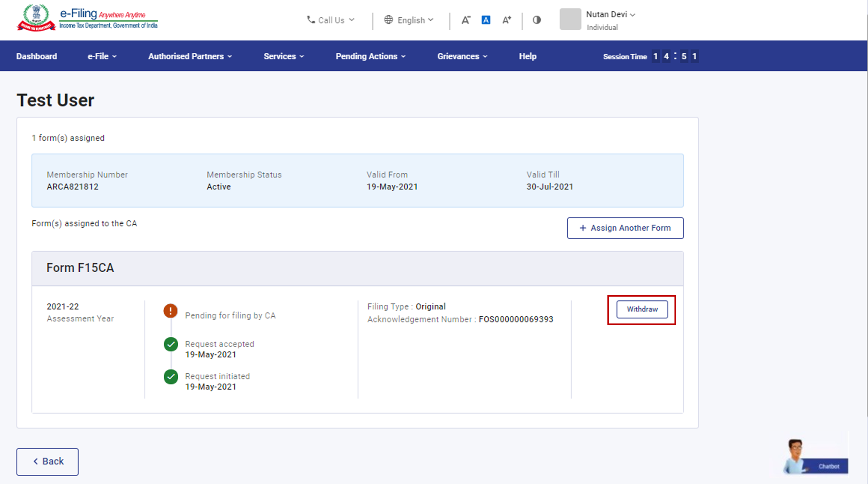Image resolution: width=868 pixels, height=484 pixels.
Task: Open the Help page
Action: (527, 57)
